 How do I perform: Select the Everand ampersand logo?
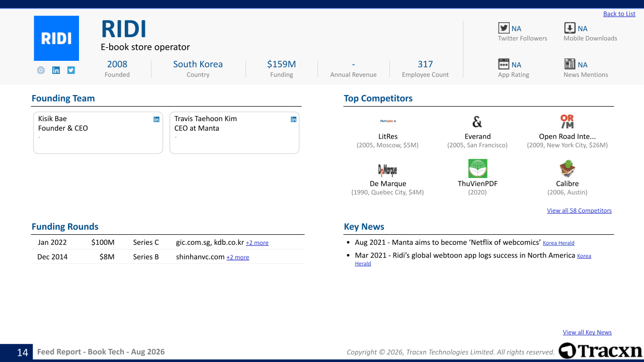477,122
